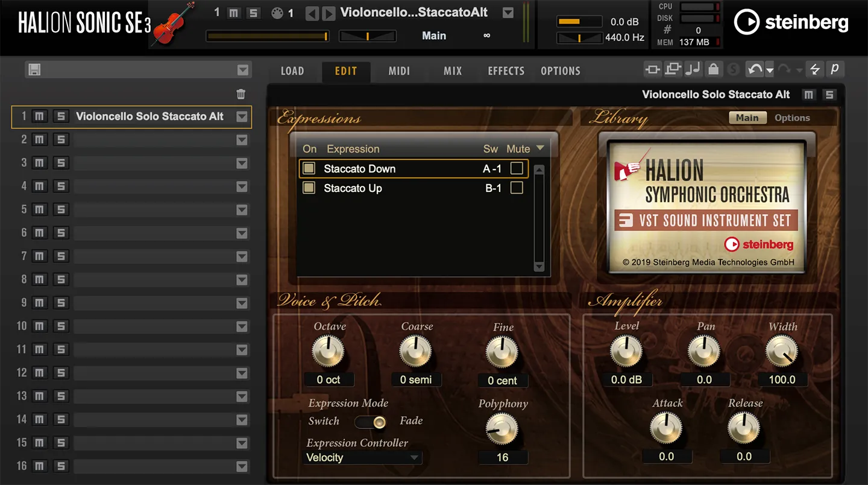Click the save multi-program disk icon

point(35,70)
